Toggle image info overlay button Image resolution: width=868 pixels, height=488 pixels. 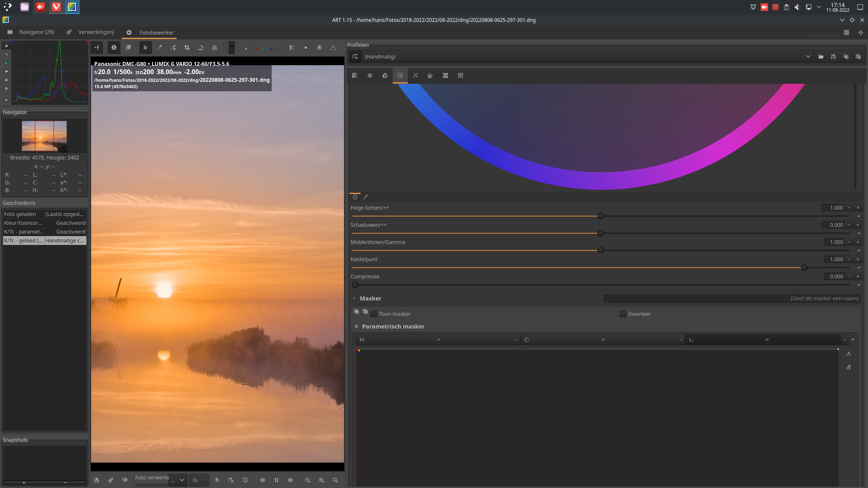(114, 47)
